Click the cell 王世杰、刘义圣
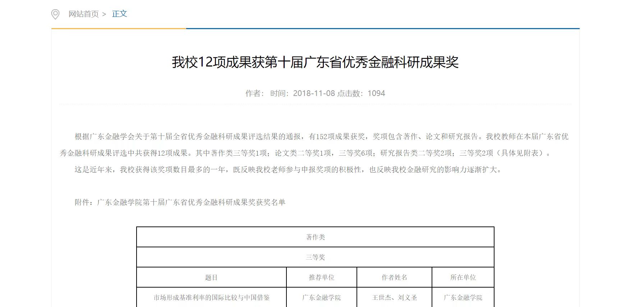This screenshot has height=307, width=644. coord(394,297)
